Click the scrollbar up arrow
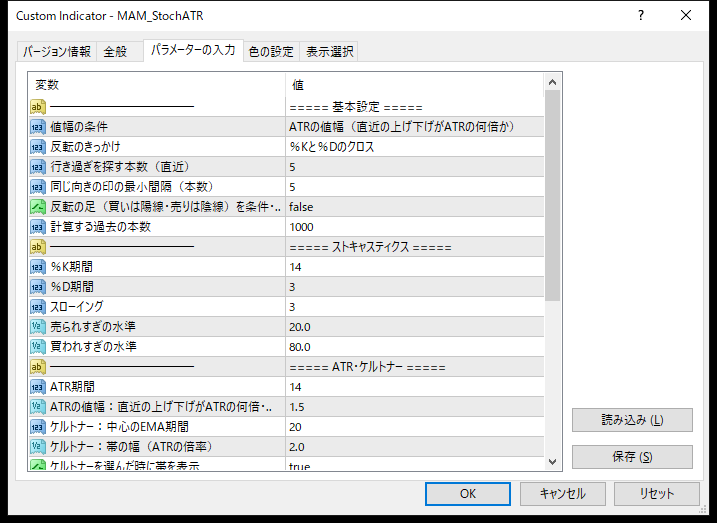The image size is (717, 523). click(552, 82)
